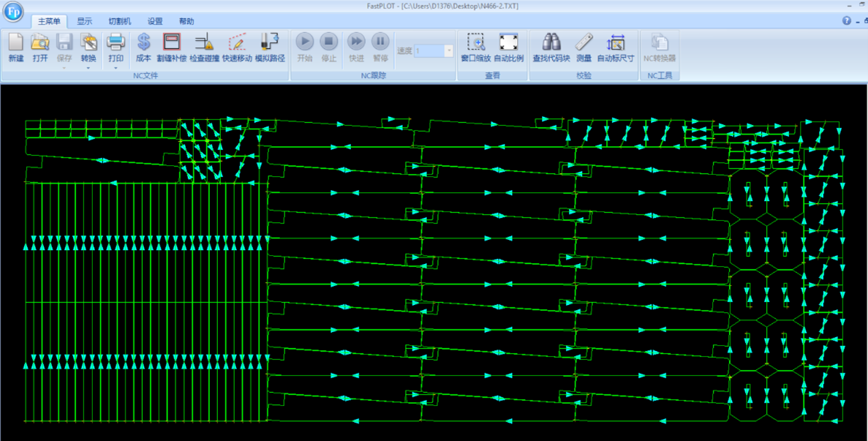Toggle the 快速移动 rapid move display

point(237,47)
